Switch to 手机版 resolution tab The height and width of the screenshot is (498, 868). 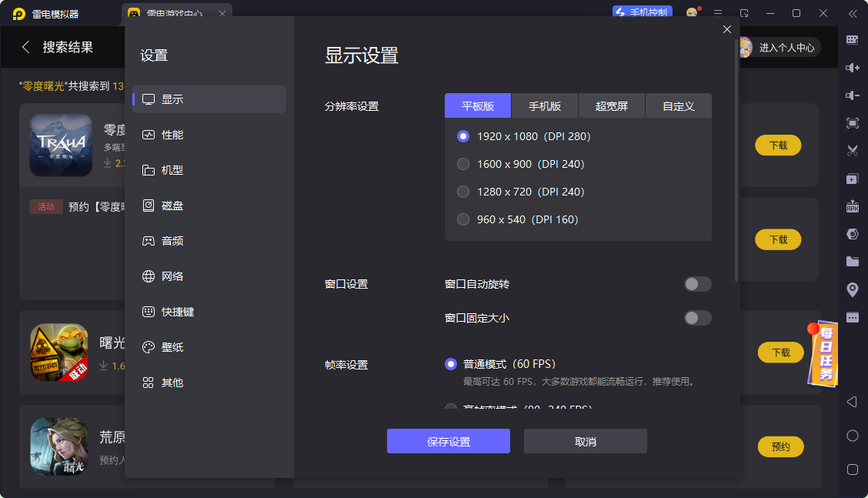coord(545,105)
